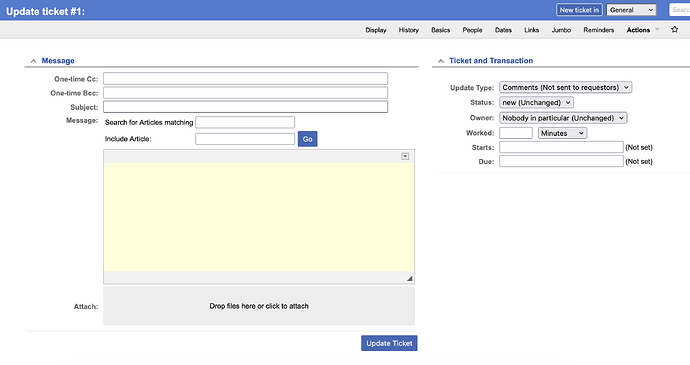Collapse the Ticket and Transaction section chevron
Image resolution: width=690 pixels, height=365 pixels.
click(440, 61)
